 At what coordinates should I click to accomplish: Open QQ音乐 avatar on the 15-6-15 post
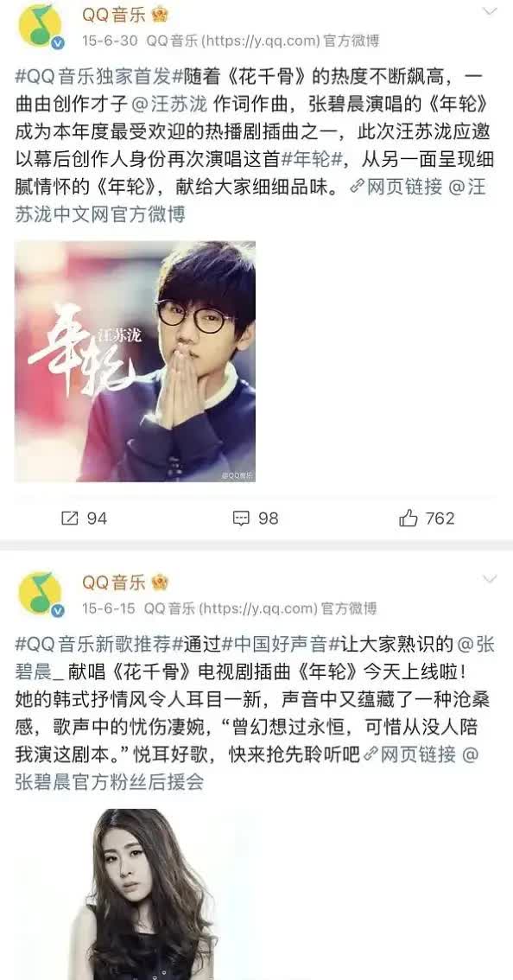coord(40,594)
